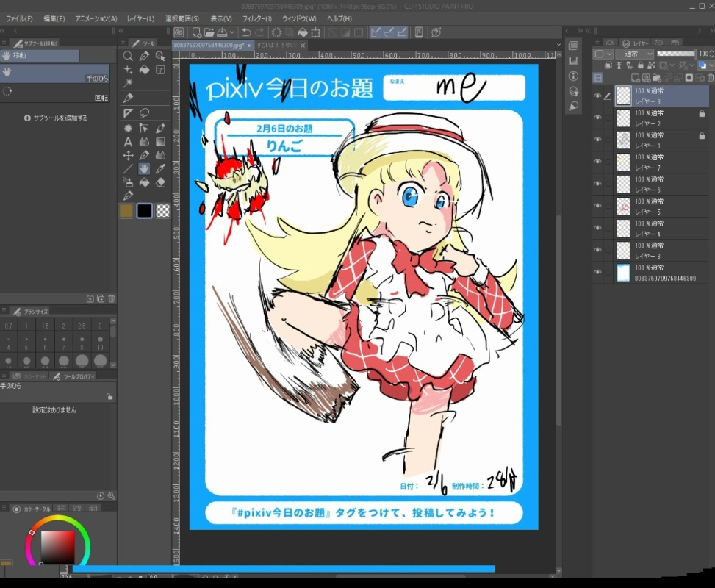Toggle visibility of レイヤー 3
Image resolution: width=715 pixels, height=588 pixels.
tap(597, 249)
